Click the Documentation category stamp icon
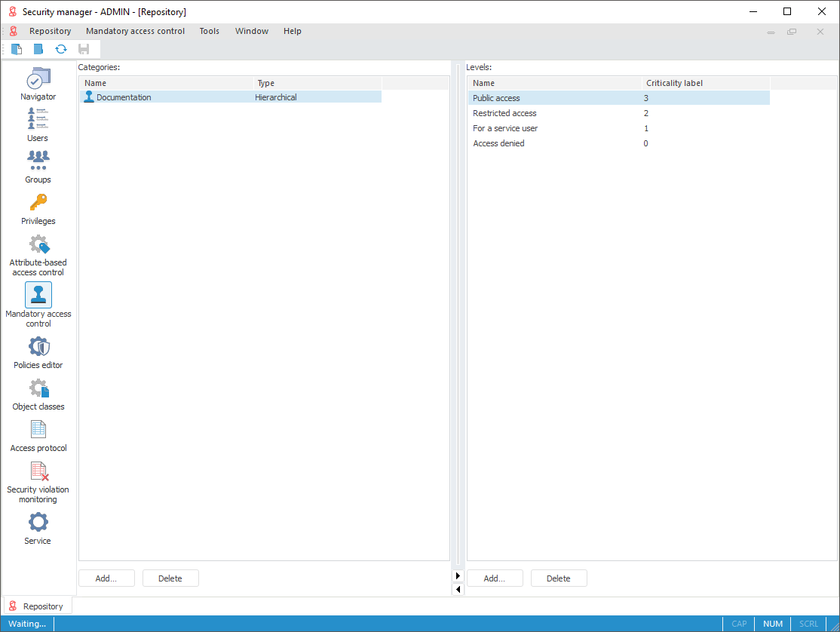This screenshot has width=840, height=632. [x=89, y=97]
